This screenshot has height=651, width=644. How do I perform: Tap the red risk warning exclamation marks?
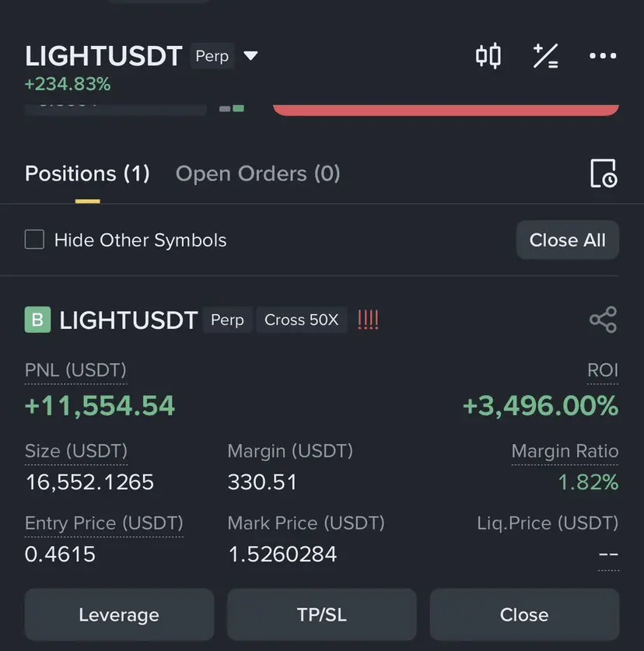[368, 320]
